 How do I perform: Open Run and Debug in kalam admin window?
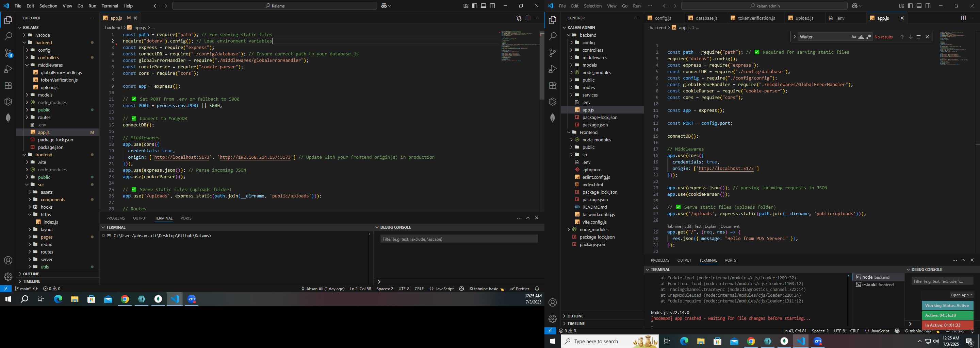click(553, 69)
